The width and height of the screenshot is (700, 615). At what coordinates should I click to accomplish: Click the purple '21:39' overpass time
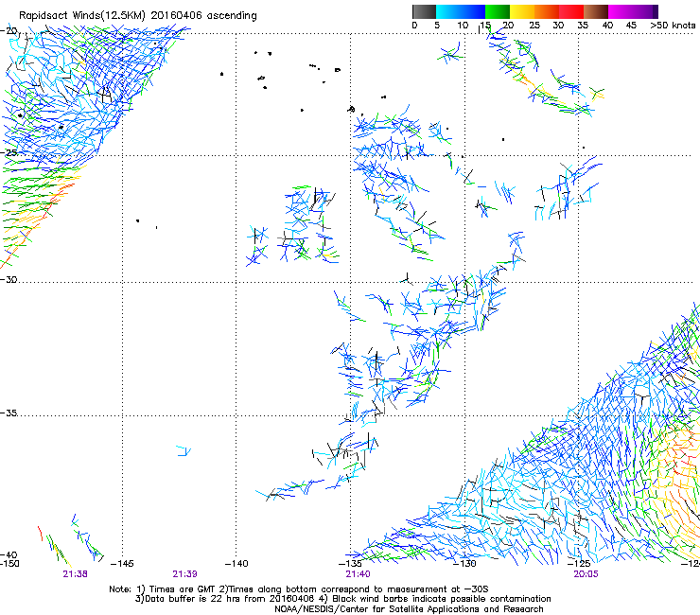tap(184, 574)
